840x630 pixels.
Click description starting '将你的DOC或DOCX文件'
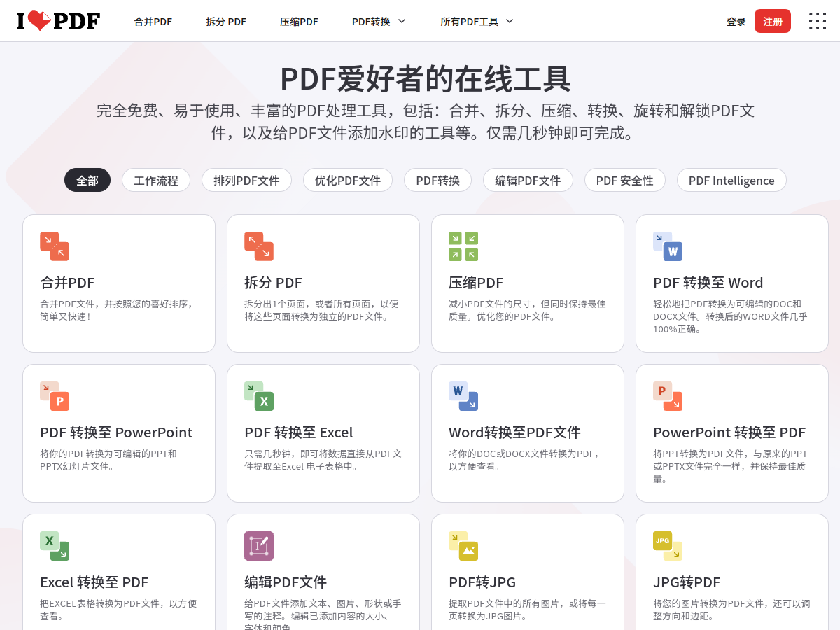pyautogui.click(x=524, y=460)
